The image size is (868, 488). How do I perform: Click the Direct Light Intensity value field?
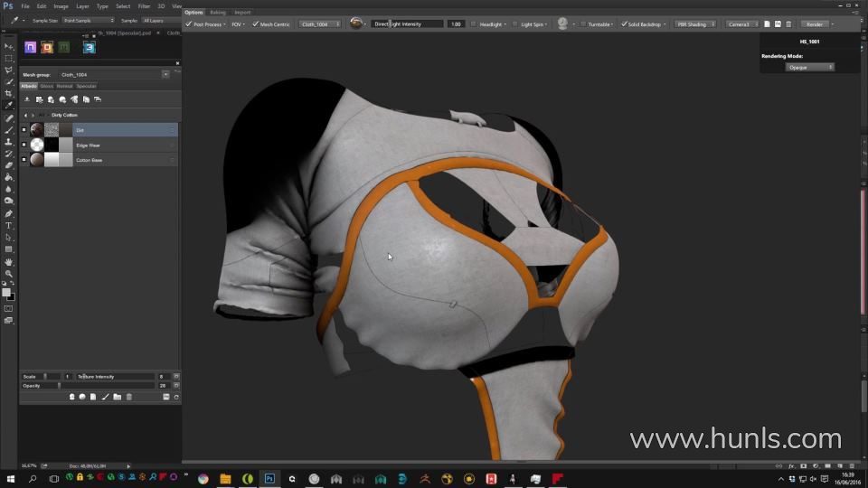pyautogui.click(x=456, y=24)
